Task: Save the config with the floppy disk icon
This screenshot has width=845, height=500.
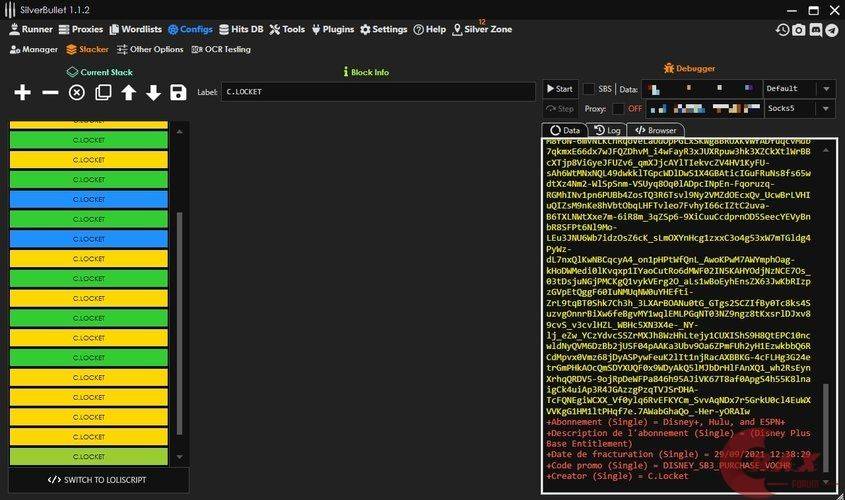Action: click(178, 93)
